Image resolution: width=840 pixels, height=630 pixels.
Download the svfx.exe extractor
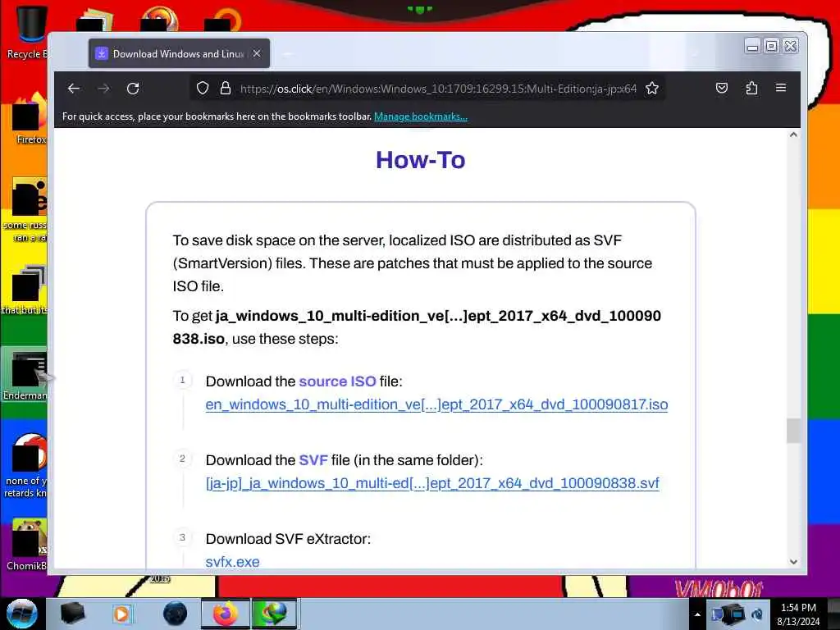[232, 562]
